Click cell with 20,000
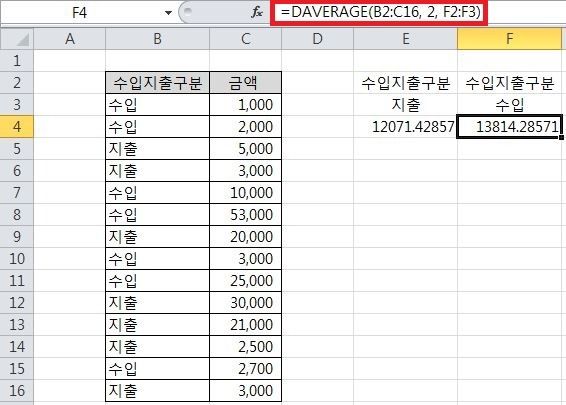The height and width of the screenshot is (405, 566). click(x=245, y=237)
